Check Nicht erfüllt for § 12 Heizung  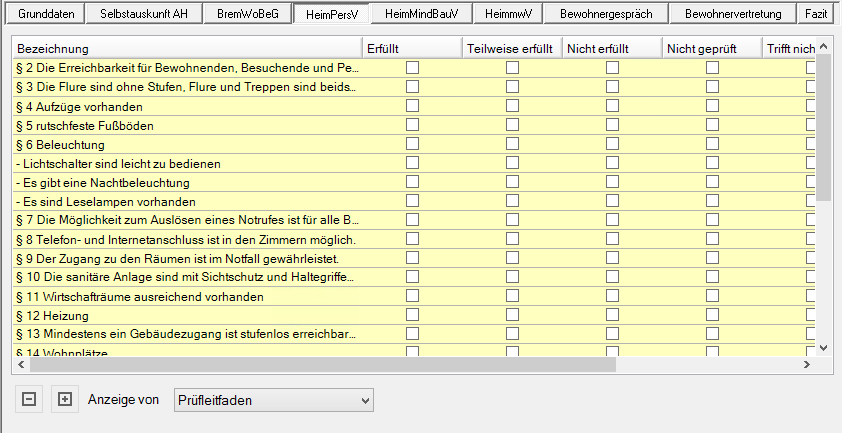click(x=612, y=315)
